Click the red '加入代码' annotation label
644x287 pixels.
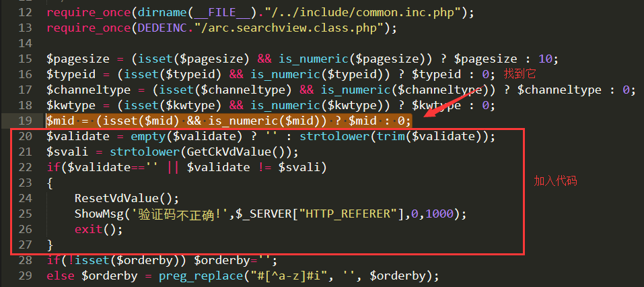pos(555,181)
